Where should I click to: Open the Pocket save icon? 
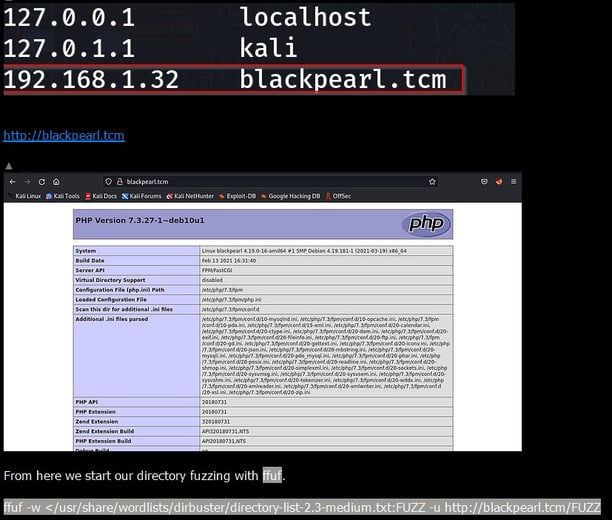[484, 182]
